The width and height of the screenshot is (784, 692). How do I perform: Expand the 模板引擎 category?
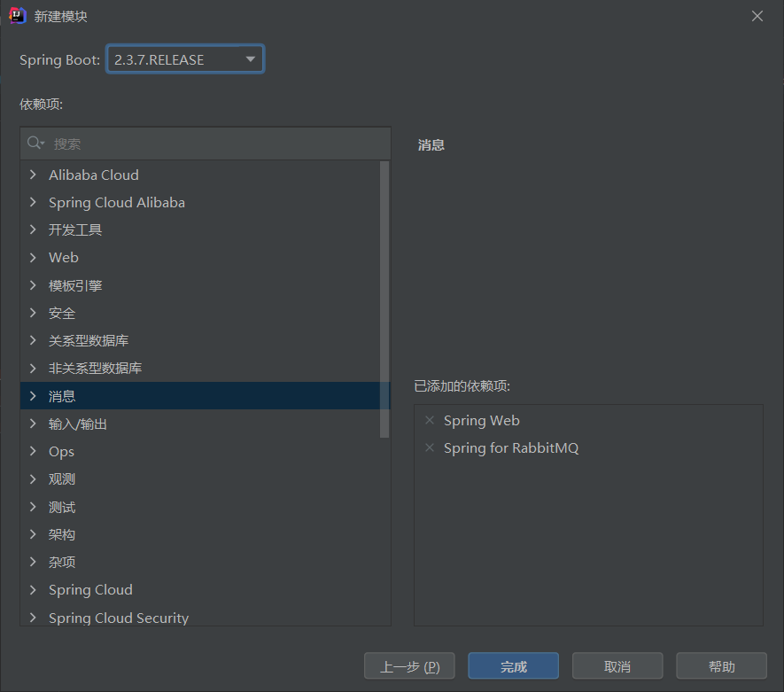tap(33, 285)
